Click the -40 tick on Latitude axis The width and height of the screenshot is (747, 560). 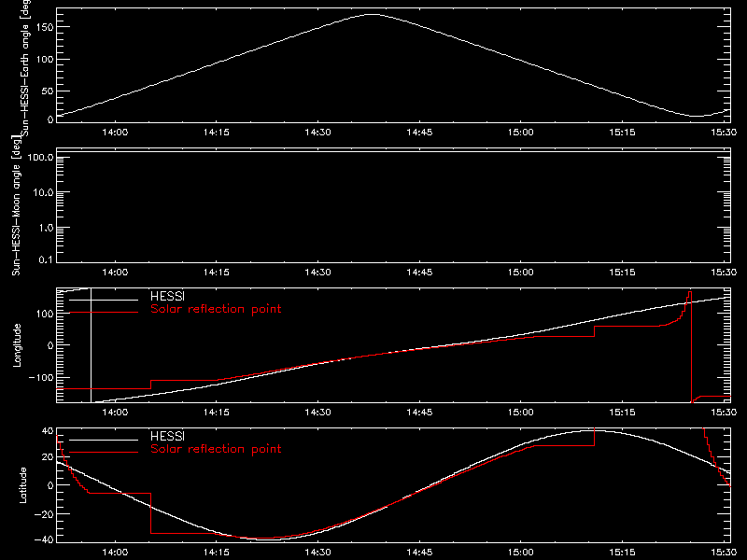43,539
